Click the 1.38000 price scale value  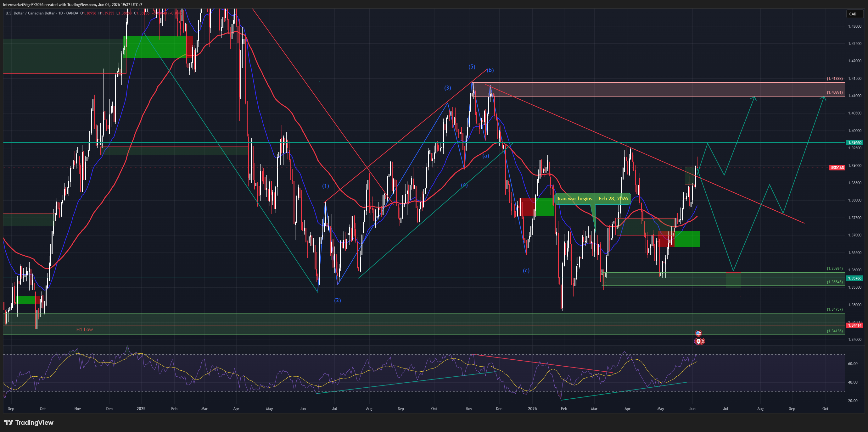[x=855, y=200]
